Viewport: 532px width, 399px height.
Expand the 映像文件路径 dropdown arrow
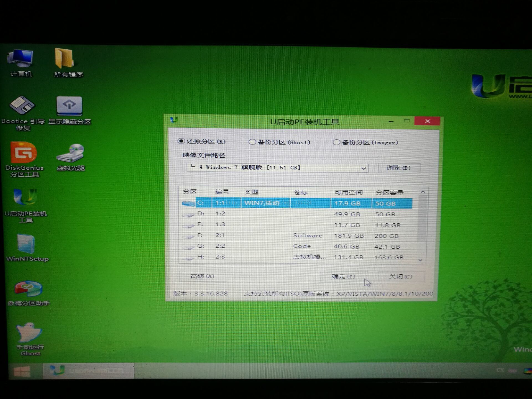[364, 168]
